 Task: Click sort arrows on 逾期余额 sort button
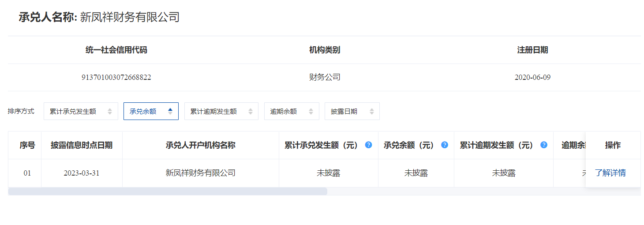tap(311, 112)
